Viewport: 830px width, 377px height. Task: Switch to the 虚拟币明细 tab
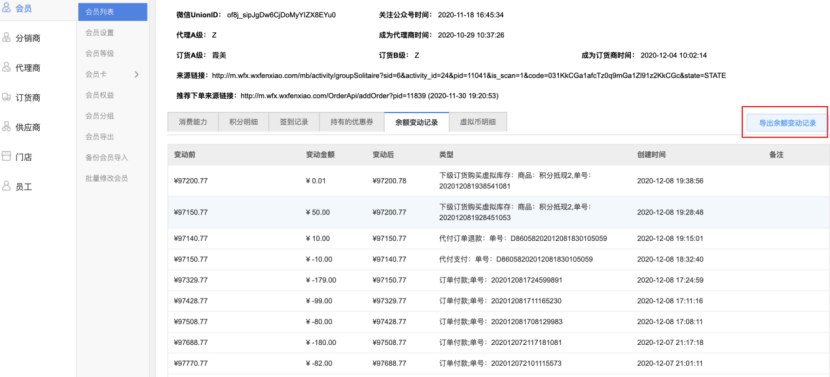click(478, 122)
